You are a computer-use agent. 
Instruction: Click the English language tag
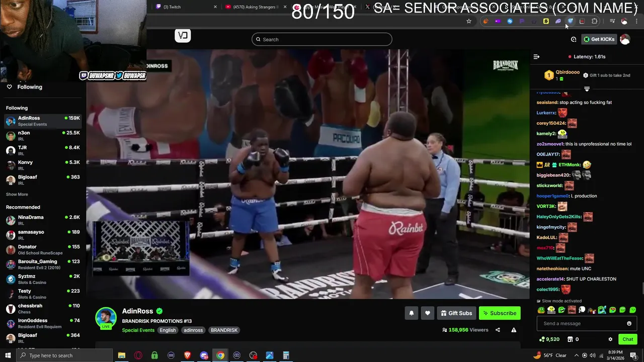pyautogui.click(x=168, y=330)
